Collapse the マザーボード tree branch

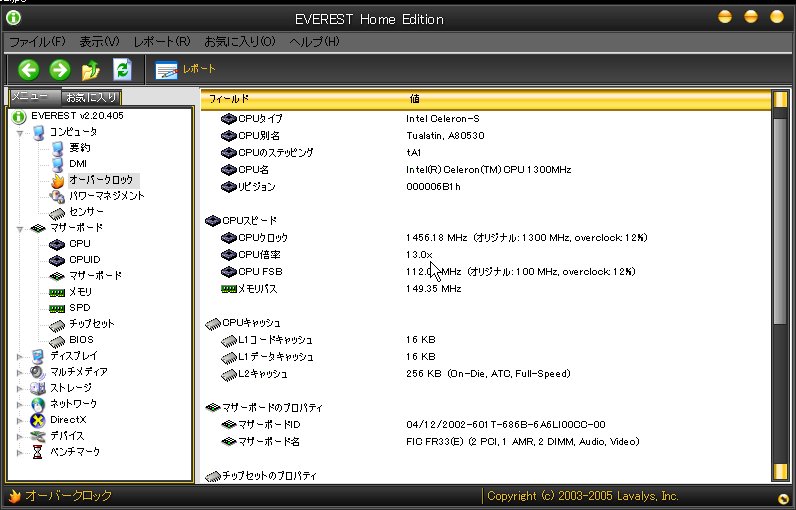(20, 229)
